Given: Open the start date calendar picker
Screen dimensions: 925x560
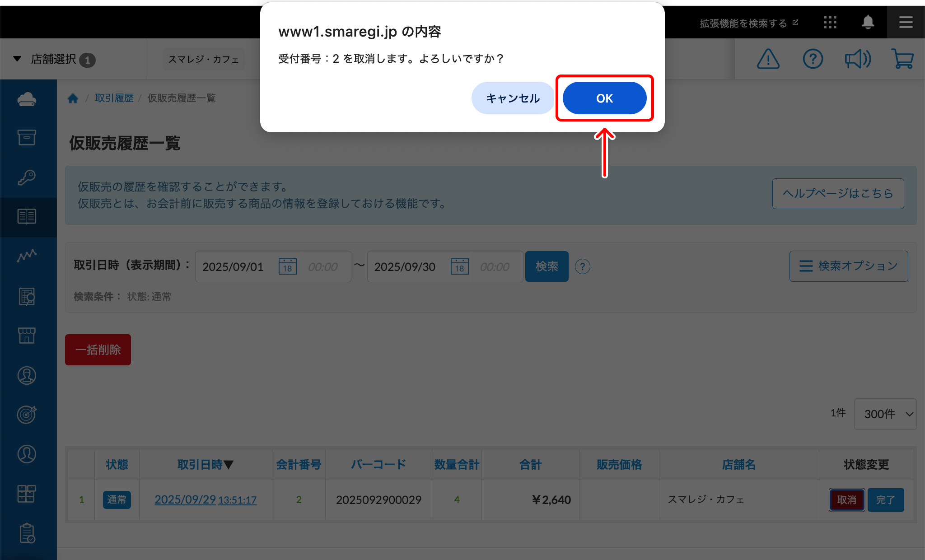Looking at the screenshot, I should click(287, 266).
